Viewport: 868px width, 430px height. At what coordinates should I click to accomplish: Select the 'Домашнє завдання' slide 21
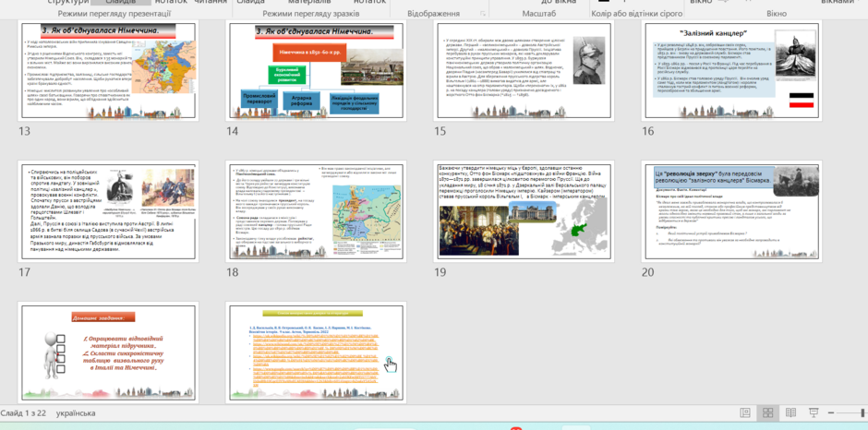[108, 352]
